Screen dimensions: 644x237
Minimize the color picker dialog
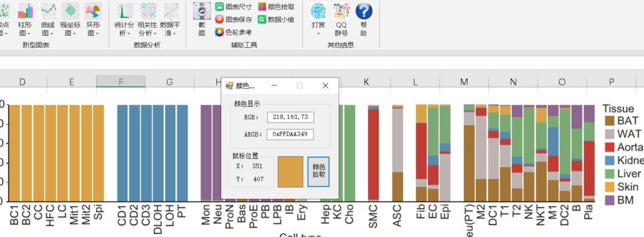pyautogui.click(x=274, y=85)
